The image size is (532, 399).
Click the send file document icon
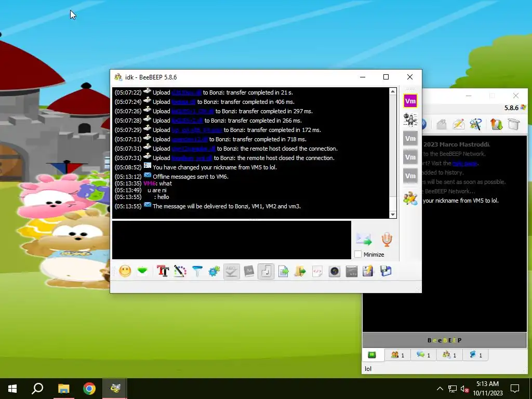click(x=283, y=271)
